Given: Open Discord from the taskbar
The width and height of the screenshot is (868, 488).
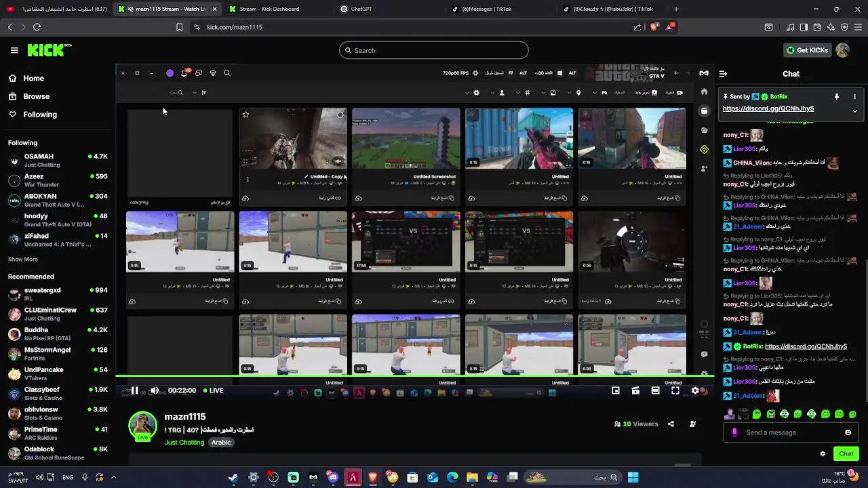Looking at the screenshot, I should click(x=333, y=478).
